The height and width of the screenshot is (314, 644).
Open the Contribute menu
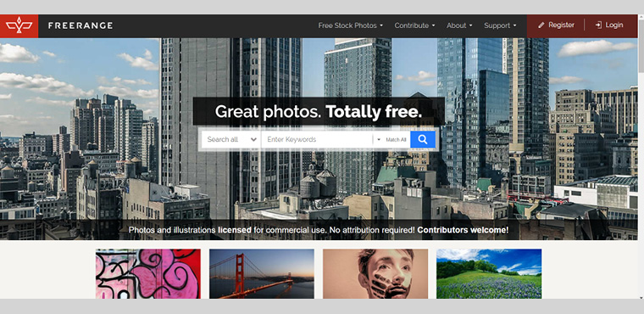click(x=414, y=25)
